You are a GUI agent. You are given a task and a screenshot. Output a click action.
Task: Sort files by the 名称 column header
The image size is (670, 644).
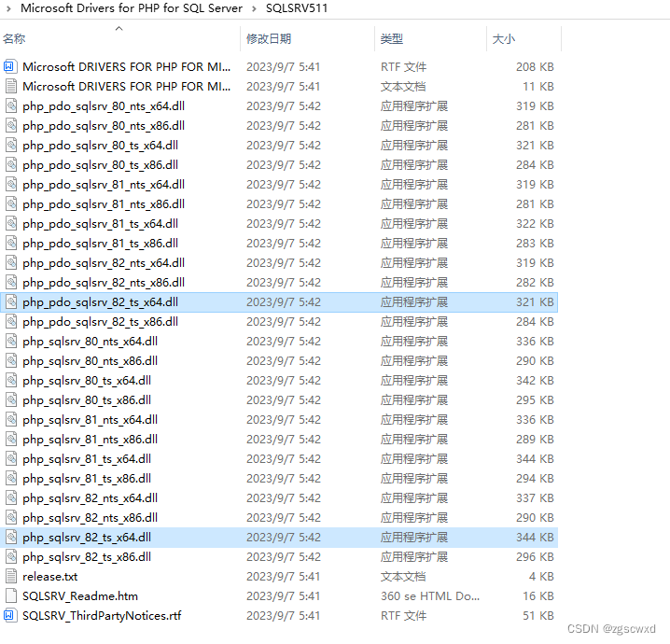tap(14, 39)
